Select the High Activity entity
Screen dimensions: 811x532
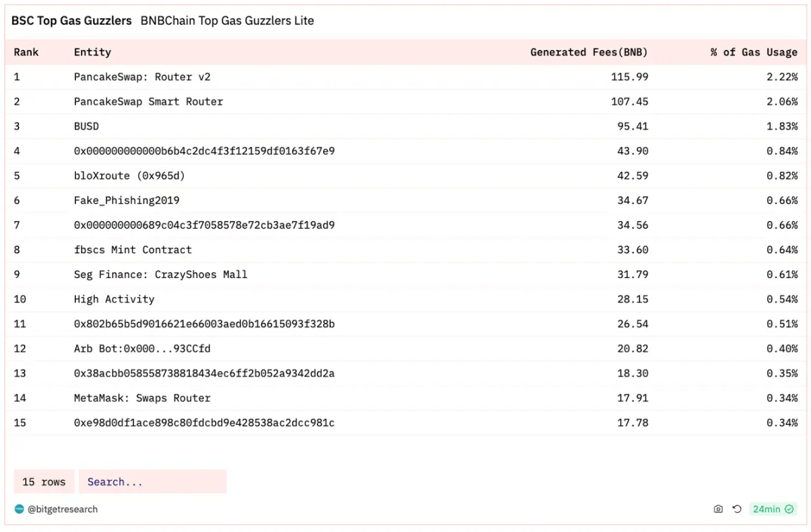(x=114, y=299)
